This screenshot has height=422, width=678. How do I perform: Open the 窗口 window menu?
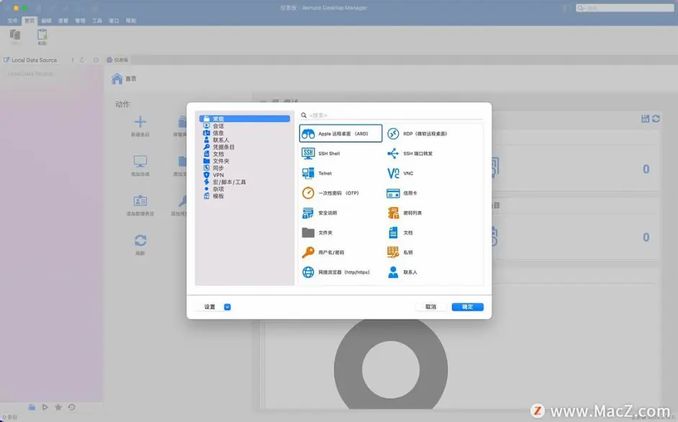[x=114, y=20]
